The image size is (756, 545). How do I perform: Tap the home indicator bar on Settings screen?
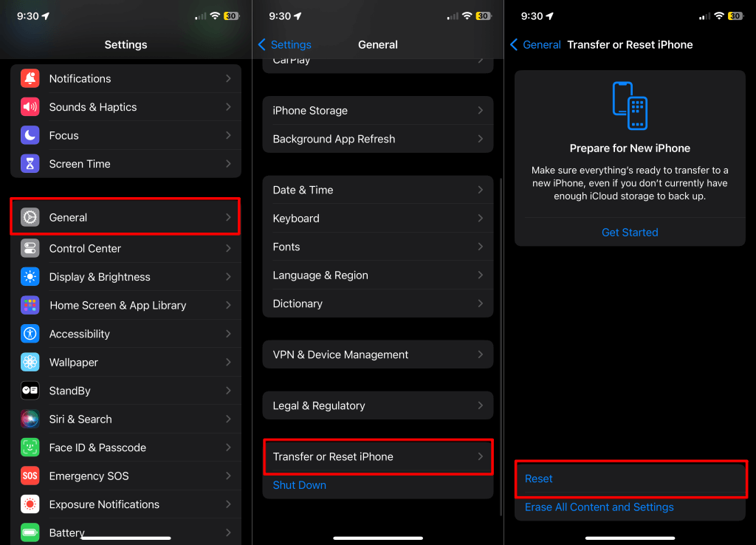click(x=126, y=538)
